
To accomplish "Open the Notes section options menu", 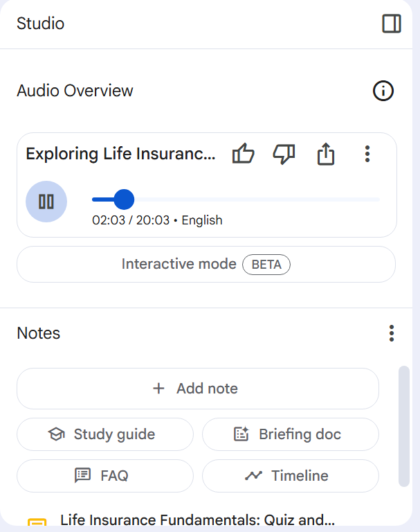I will (392, 333).
